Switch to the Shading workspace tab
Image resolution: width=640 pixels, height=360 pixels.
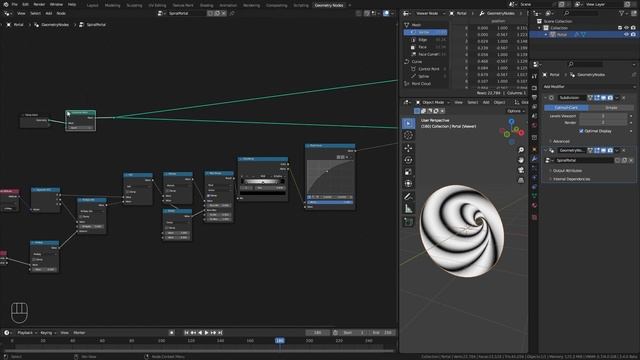207,5
